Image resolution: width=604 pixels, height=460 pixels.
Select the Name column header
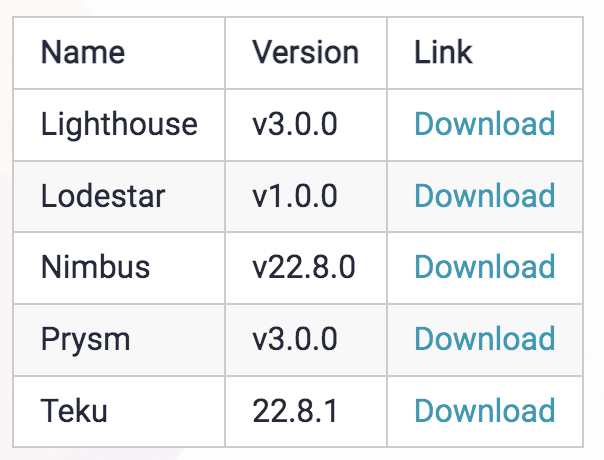pyautogui.click(x=83, y=52)
